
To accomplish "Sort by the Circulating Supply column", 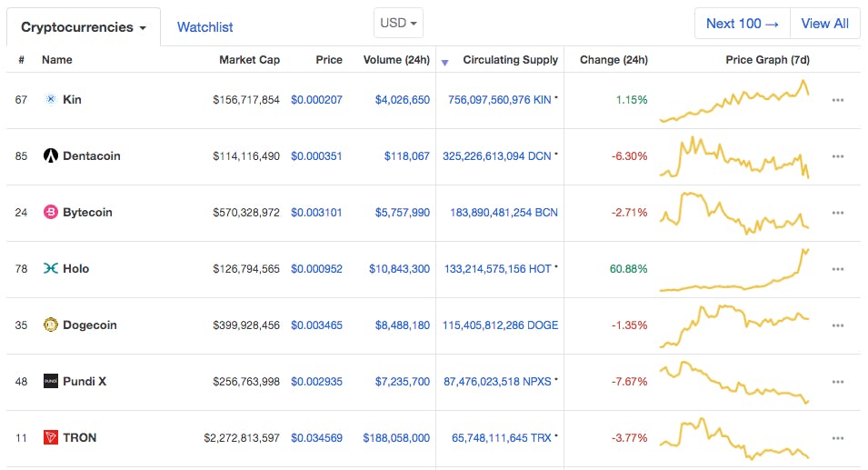I will click(510, 60).
